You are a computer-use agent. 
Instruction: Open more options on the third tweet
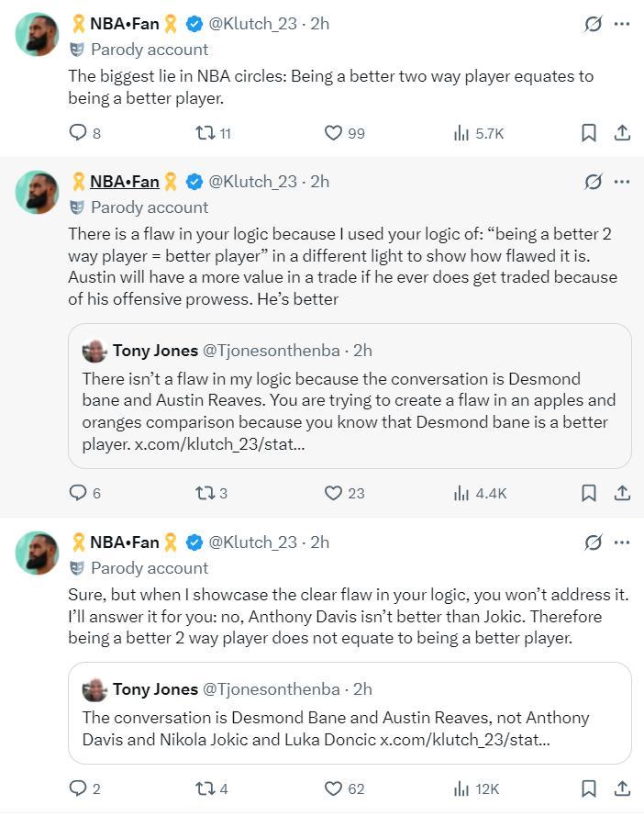pos(623,542)
